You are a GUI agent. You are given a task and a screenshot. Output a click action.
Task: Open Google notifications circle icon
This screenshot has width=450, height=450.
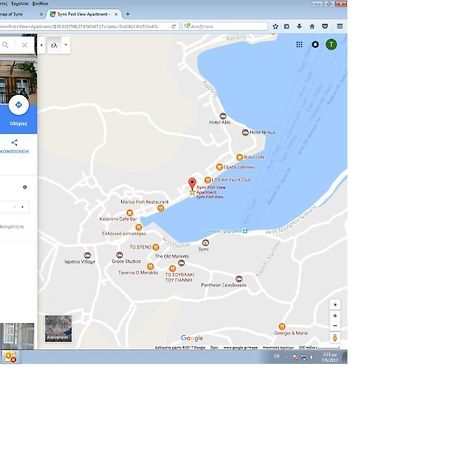(315, 44)
